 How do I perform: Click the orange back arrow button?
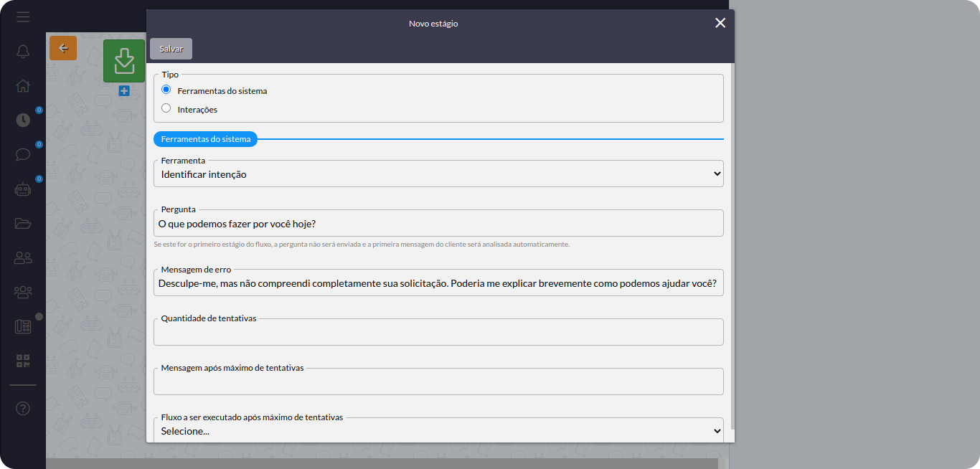point(63,48)
